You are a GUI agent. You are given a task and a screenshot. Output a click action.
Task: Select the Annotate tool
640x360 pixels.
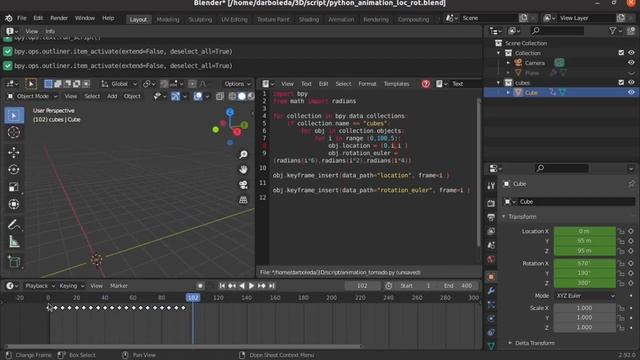click(14, 224)
